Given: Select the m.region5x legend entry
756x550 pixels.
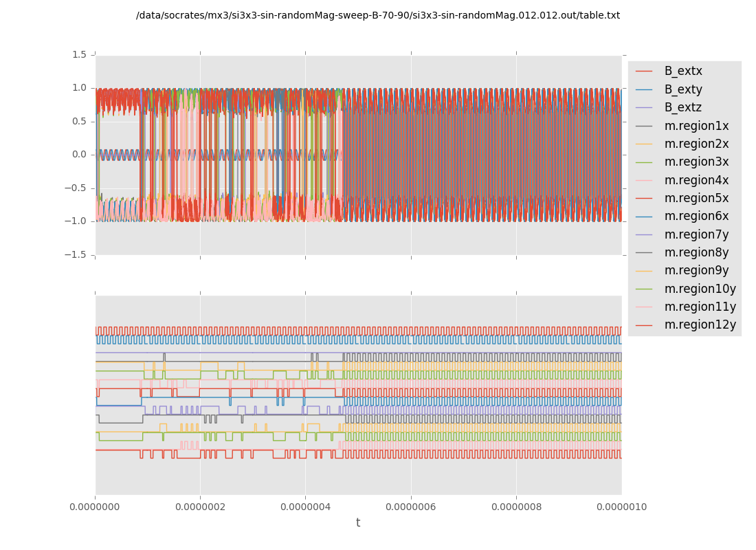Looking at the screenshot, I should click(x=696, y=198).
